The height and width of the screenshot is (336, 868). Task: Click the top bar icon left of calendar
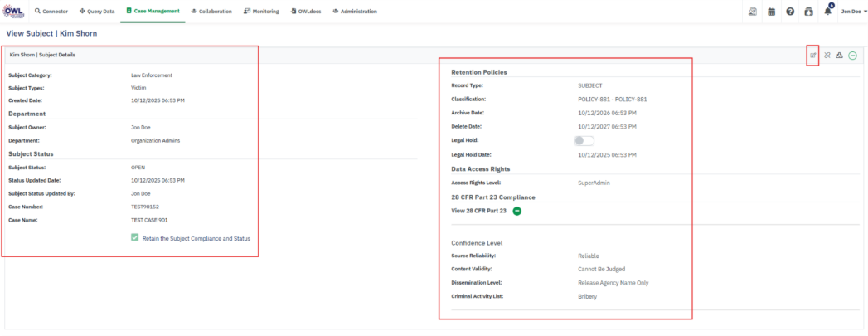click(x=752, y=12)
